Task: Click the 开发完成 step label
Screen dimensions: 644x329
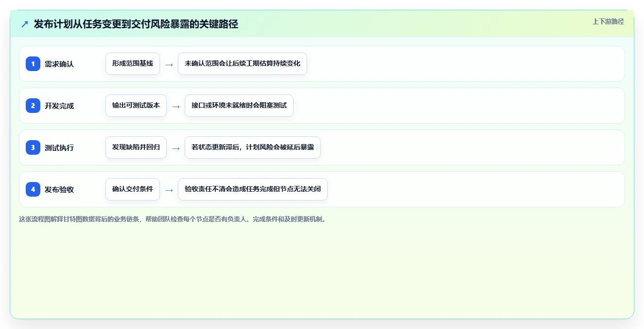Action: 59,106
